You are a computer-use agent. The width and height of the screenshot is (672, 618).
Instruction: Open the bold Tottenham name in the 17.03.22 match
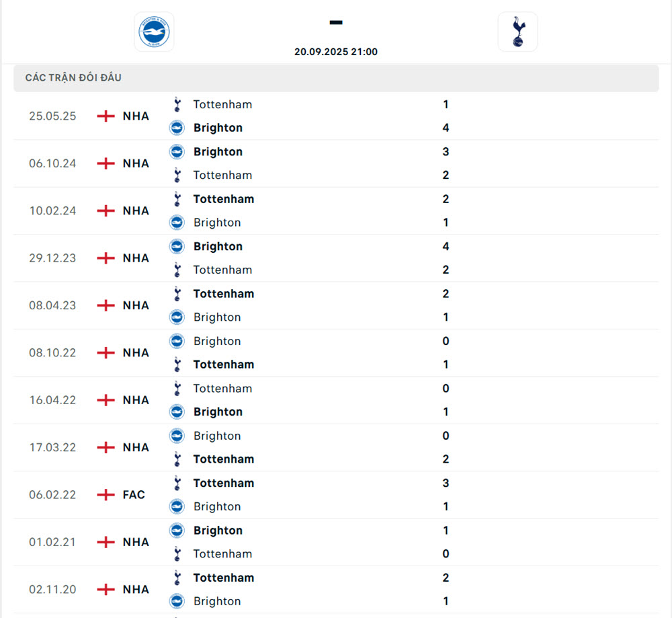[x=223, y=459]
